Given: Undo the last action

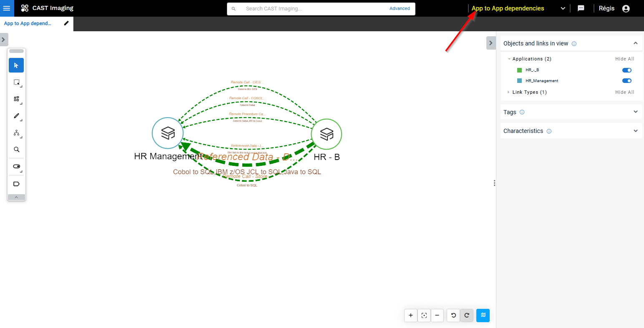Looking at the screenshot, I should coord(453,315).
